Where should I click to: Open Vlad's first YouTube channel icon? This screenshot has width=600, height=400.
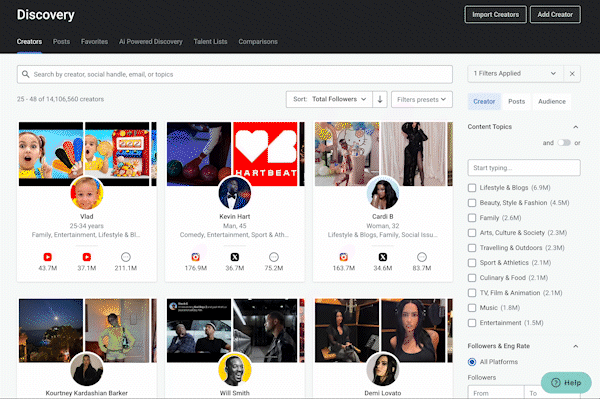click(48, 257)
